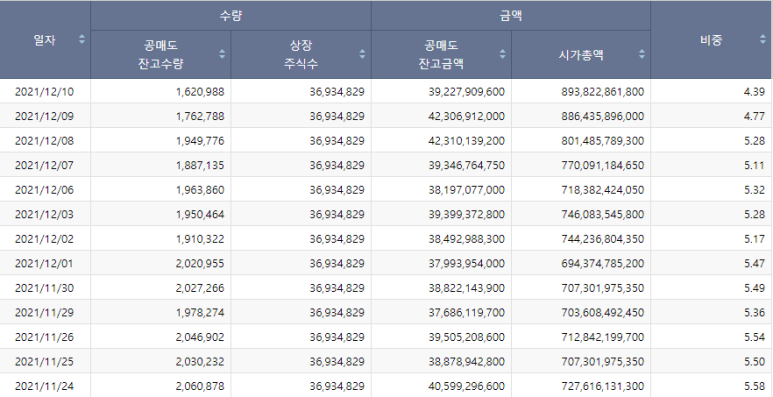This screenshot has width=773, height=397.
Task: Select date cell 2021/12/07
Action: 44,165
